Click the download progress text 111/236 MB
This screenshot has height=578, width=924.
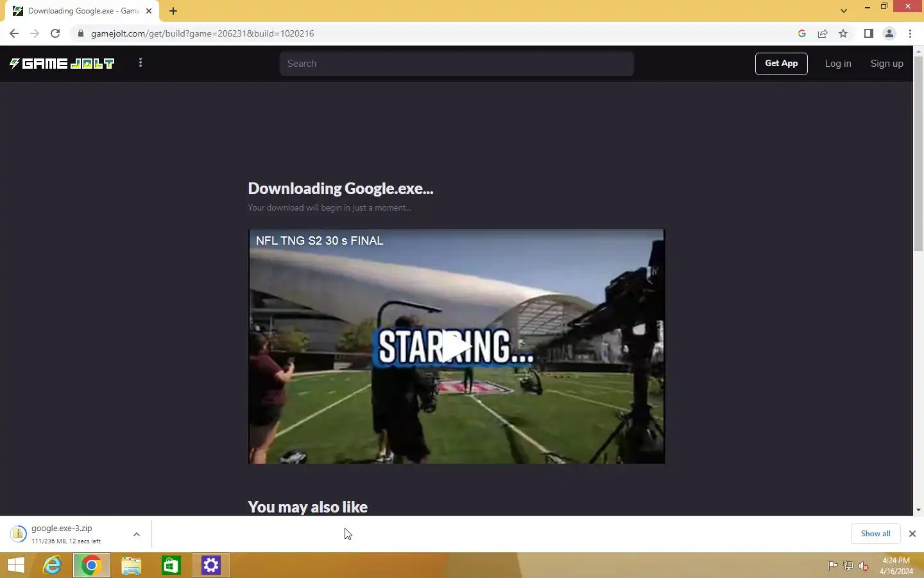[66, 541]
